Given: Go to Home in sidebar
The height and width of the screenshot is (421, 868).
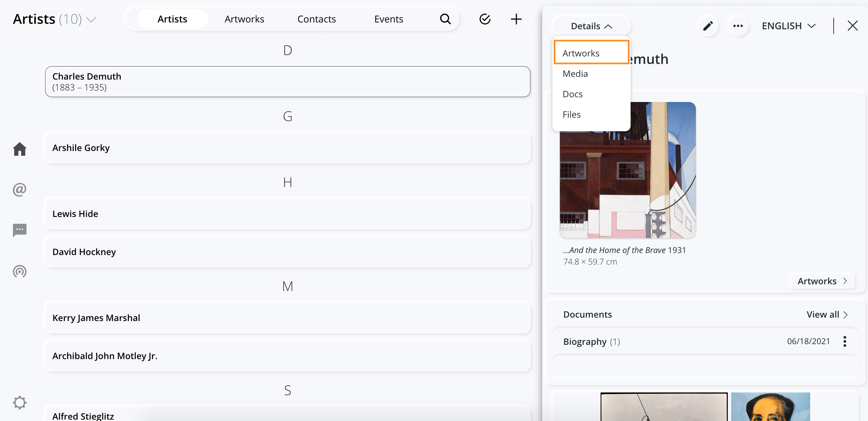Looking at the screenshot, I should [20, 149].
